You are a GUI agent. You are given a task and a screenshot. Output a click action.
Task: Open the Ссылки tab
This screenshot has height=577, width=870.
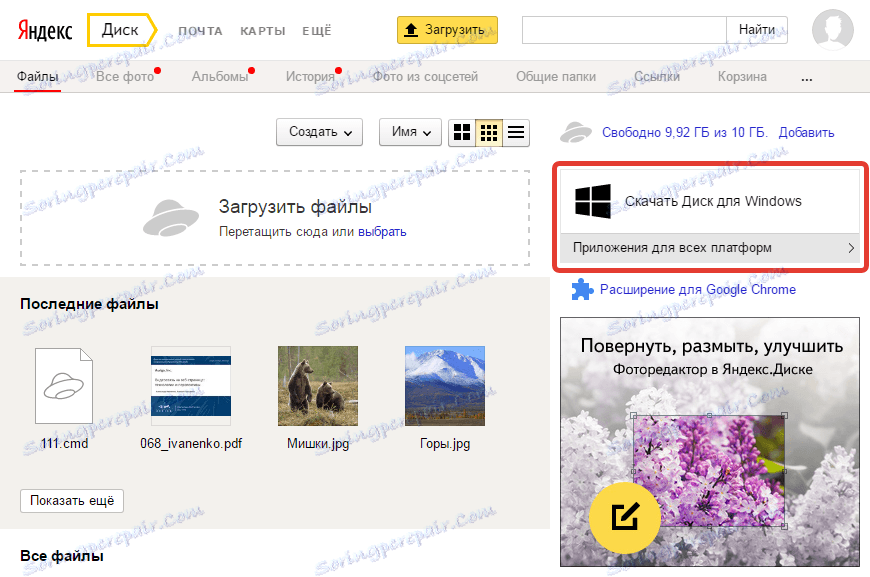point(657,77)
